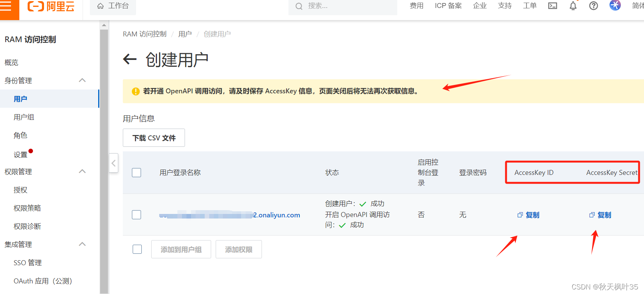Click the sidebar vertical scrollbar

[104, 161]
